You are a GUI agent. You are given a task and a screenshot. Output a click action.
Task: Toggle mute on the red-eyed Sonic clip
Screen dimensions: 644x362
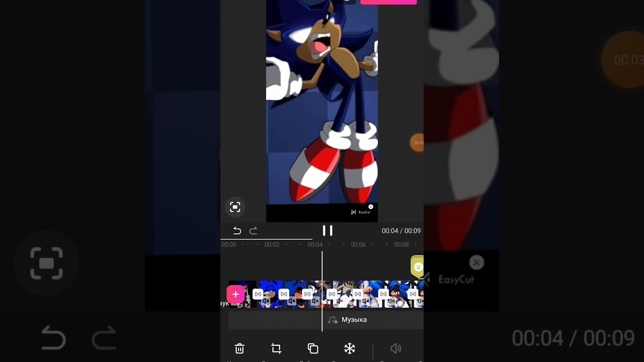point(292,301)
